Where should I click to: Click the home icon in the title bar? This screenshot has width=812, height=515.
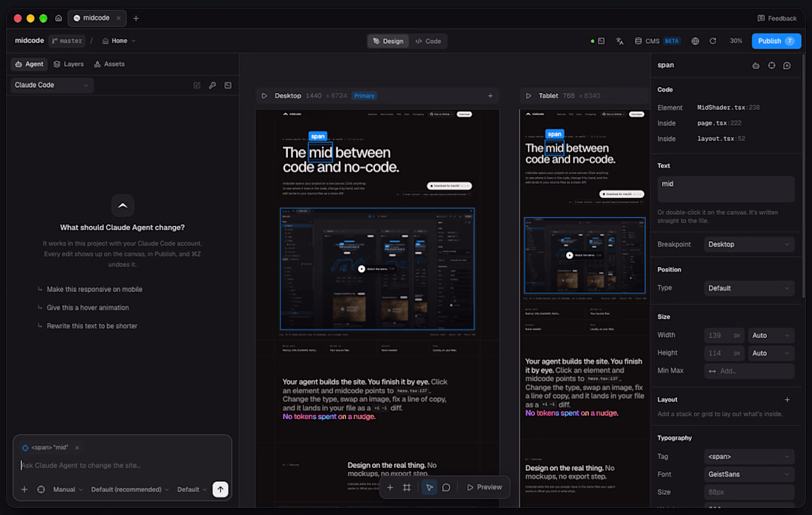coord(58,18)
